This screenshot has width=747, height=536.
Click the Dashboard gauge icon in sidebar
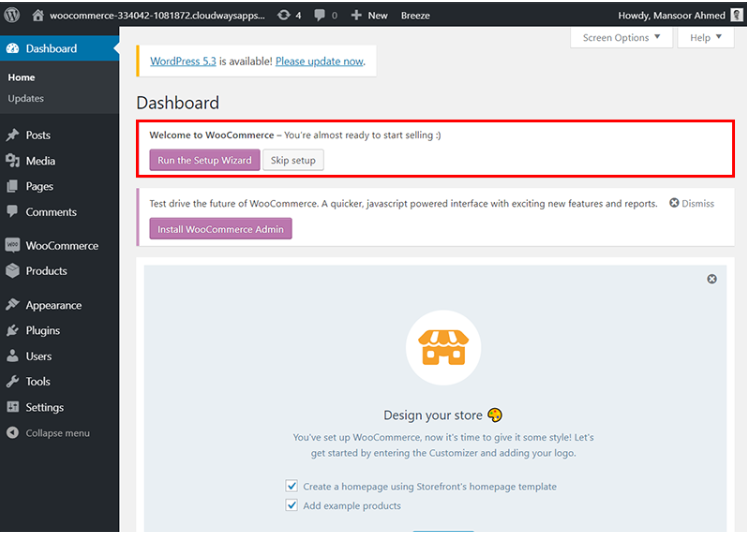pos(13,48)
